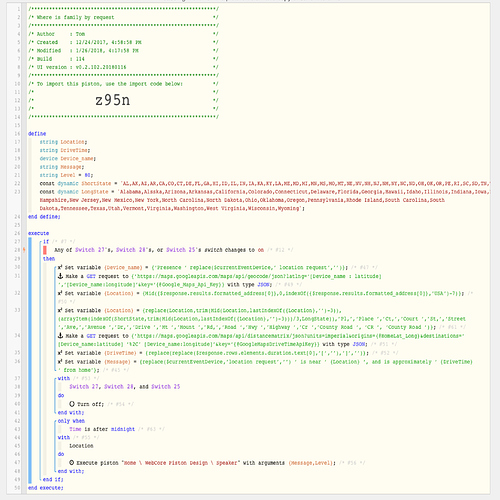Click the 'then' keyword on line 29
The height and width of the screenshot is (500, 500).
[x=49, y=259]
